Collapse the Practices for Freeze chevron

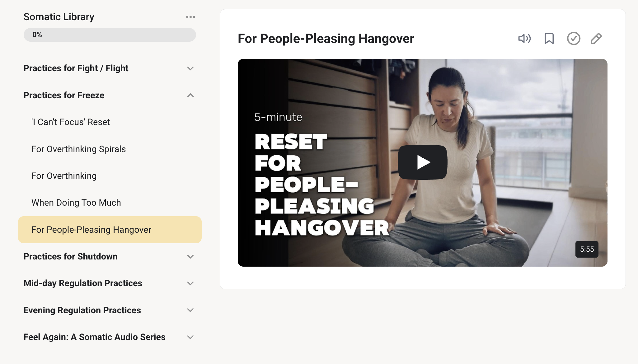[190, 95]
